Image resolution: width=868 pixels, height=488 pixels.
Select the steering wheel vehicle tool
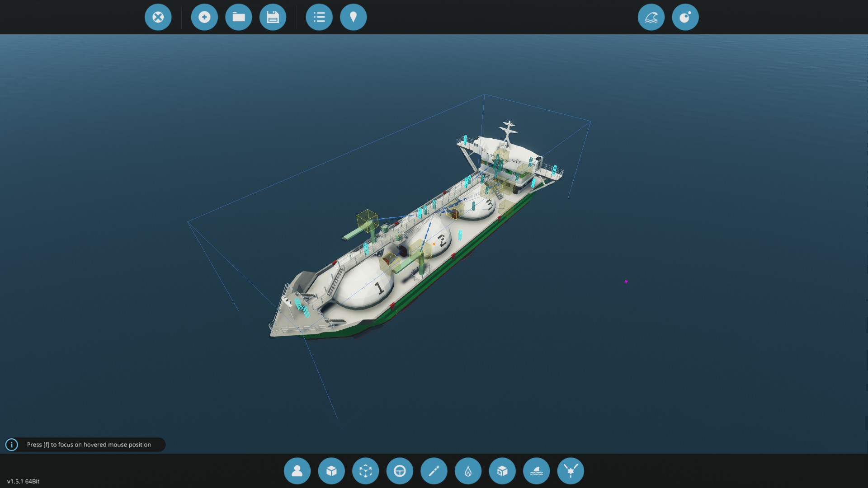(x=400, y=471)
